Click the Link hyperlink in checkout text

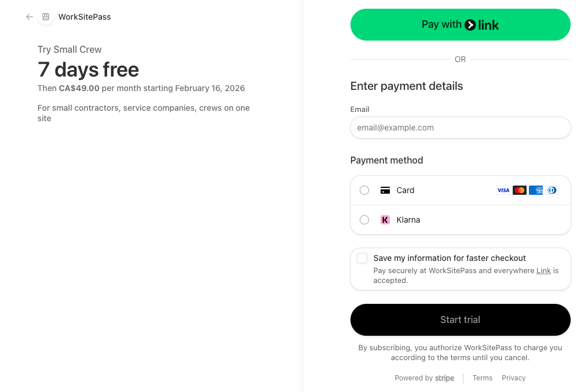pyautogui.click(x=543, y=270)
